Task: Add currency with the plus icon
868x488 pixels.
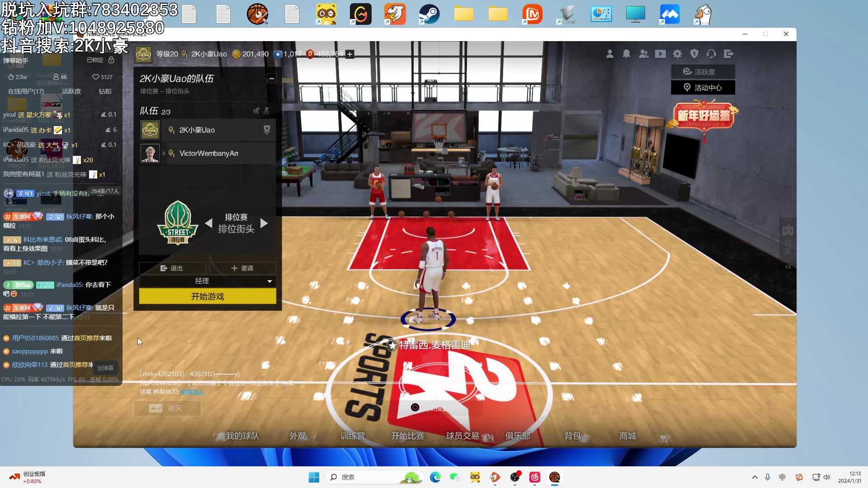Action: 350,54
